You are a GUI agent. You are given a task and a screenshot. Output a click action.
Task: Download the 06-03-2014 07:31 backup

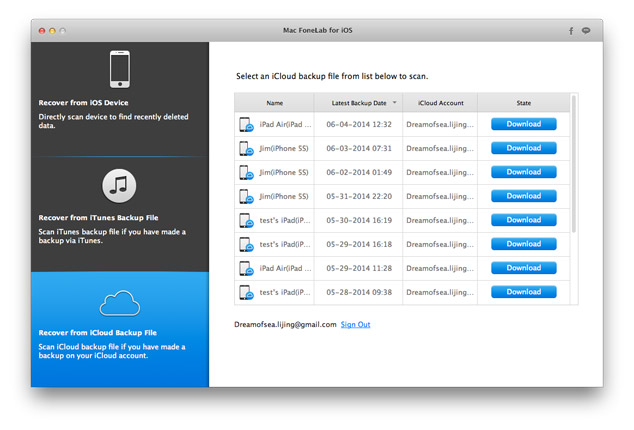pyautogui.click(x=524, y=148)
